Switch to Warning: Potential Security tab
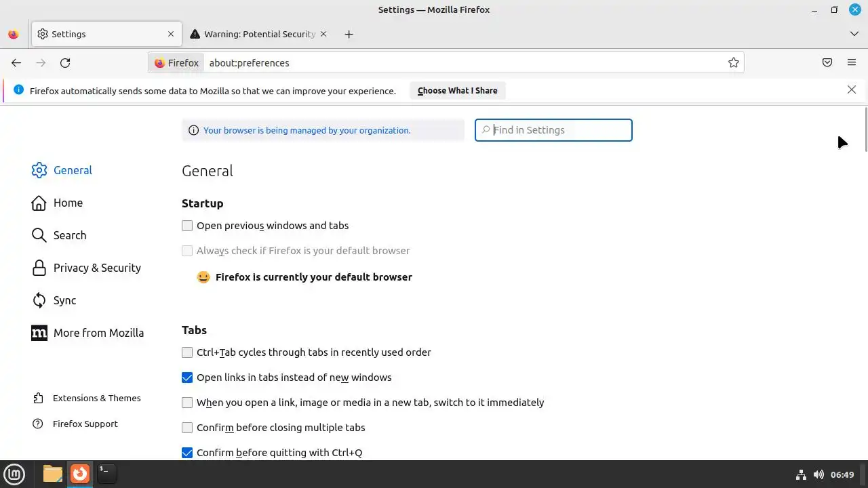Screen dimensions: 868x488 (x=259, y=34)
